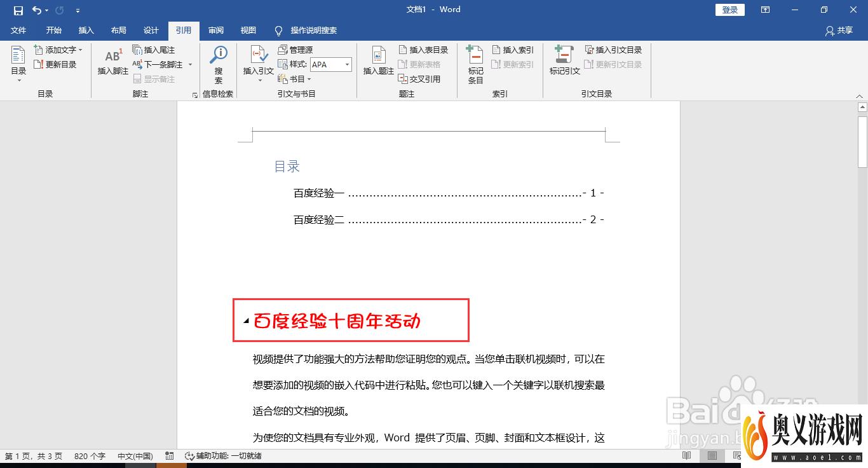
Task: Switch to the 开始 tab
Action: [54, 31]
